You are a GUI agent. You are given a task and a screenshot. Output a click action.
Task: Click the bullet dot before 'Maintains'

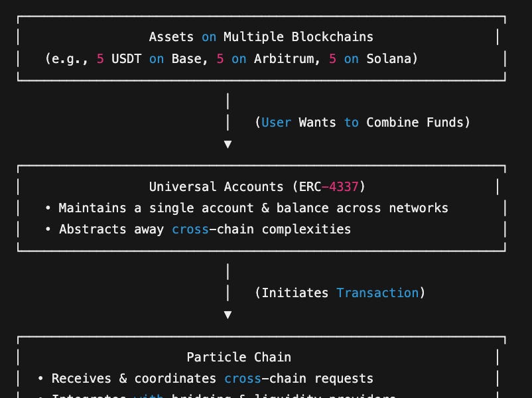48,208
